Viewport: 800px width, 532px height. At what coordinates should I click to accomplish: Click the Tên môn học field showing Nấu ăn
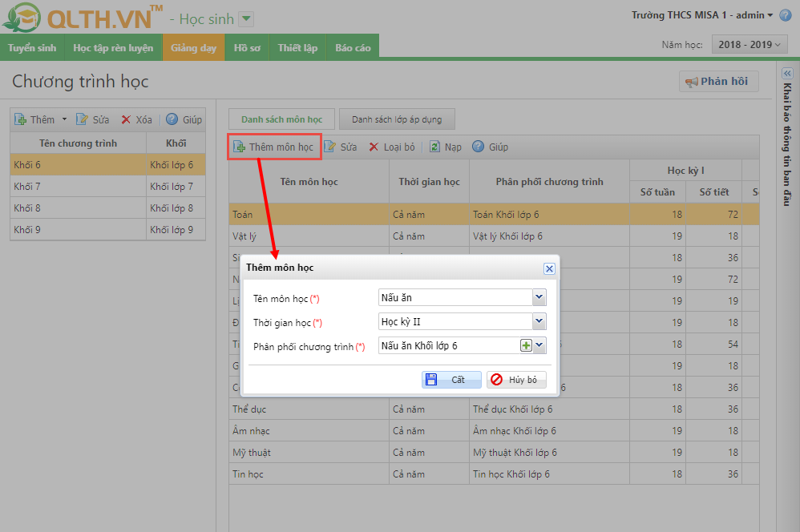coord(455,297)
